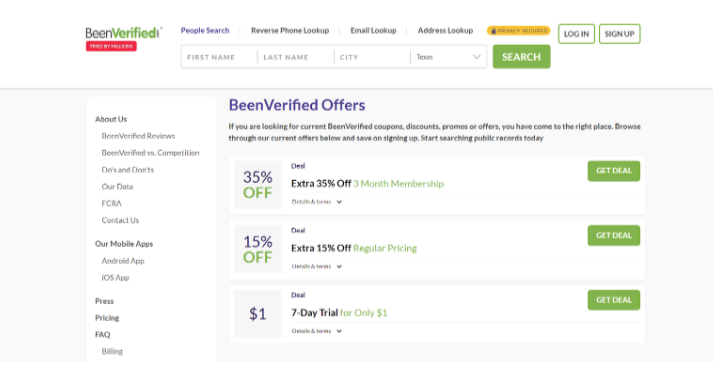Click the 15% OFF deal thumbnail
The image size is (713, 368).
coord(258,249)
